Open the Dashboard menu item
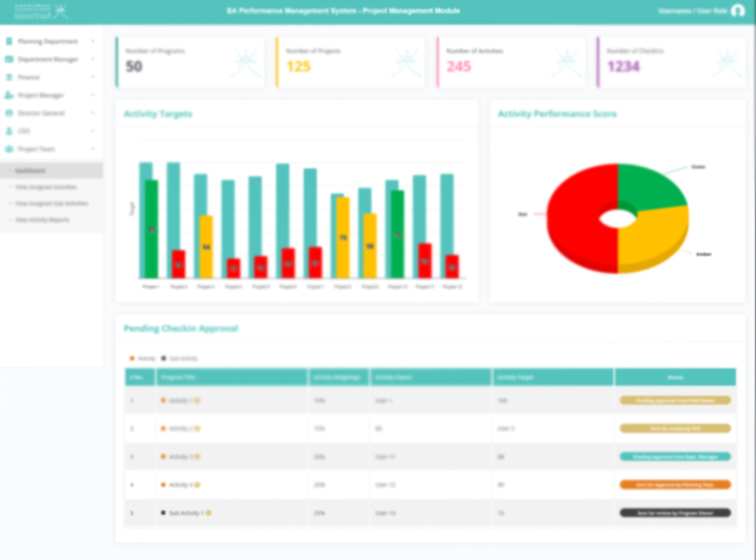The height and width of the screenshot is (560, 756). click(51, 170)
